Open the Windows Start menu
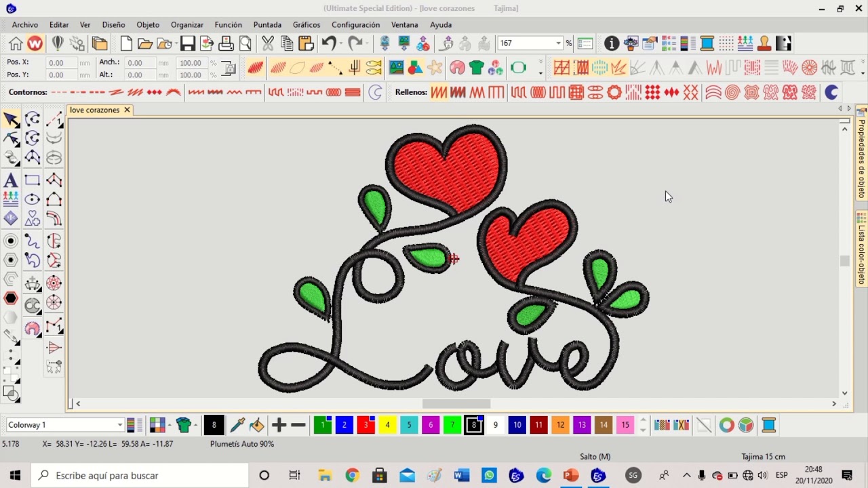The image size is (868, 488). [x=15, y=475]
